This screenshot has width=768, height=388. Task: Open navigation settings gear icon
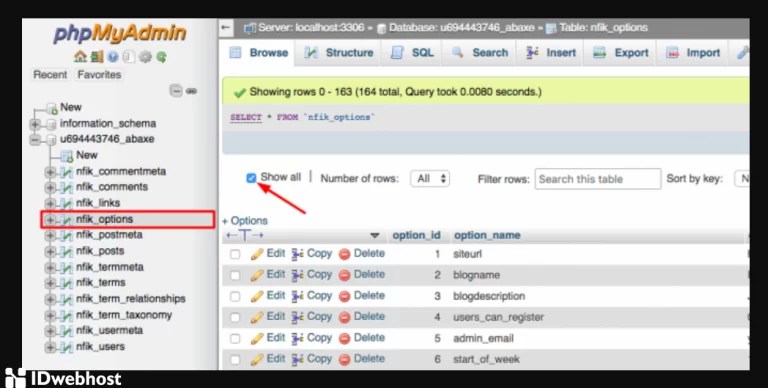(145, 57)
